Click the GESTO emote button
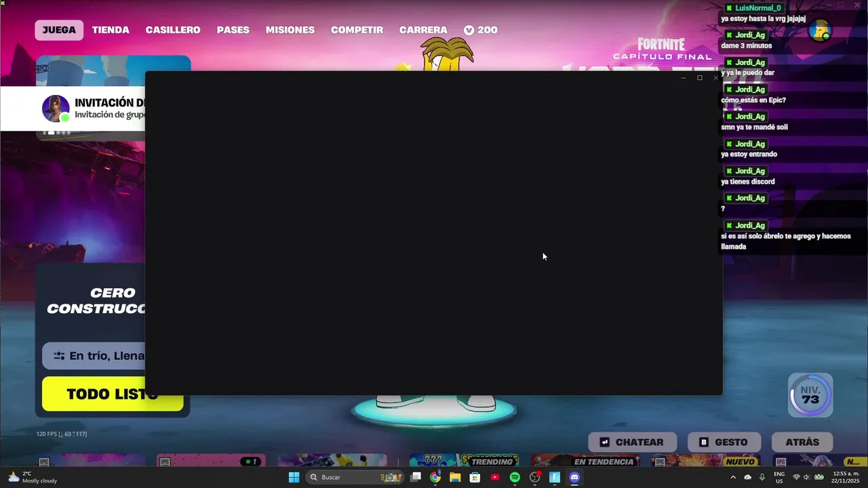This screenshot has width=868, height=488. click(724, 442)
